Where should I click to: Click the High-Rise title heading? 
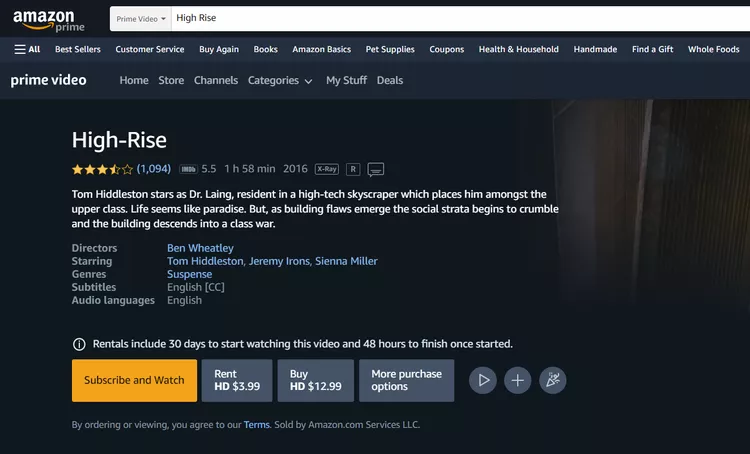119,140
